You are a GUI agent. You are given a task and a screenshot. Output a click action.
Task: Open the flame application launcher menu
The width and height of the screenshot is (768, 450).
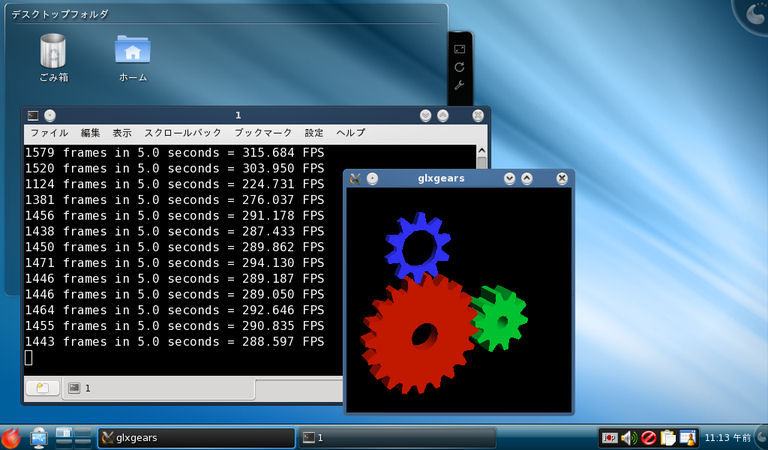click(x=11, y=438)
